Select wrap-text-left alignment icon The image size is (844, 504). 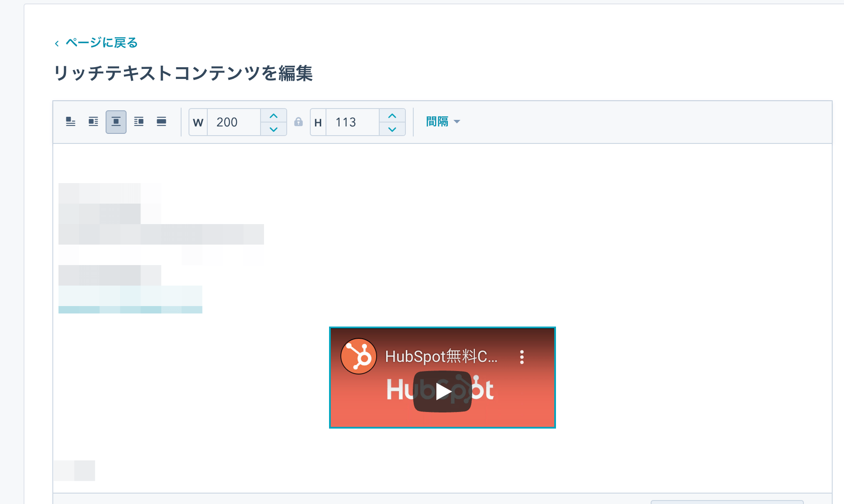point(93,122)
